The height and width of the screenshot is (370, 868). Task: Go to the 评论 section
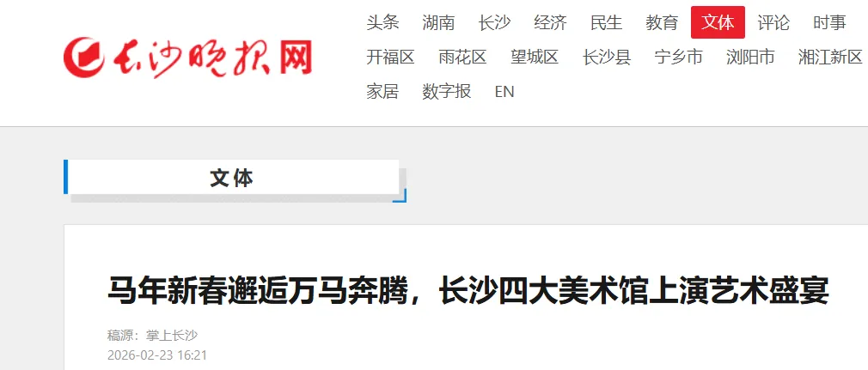[773, 22]
